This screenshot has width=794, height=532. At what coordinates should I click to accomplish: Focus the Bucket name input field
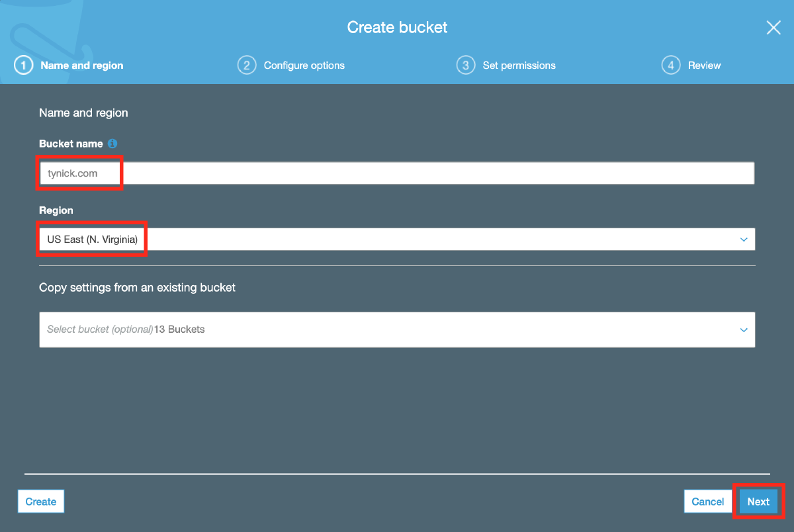(x=397, y=173)
